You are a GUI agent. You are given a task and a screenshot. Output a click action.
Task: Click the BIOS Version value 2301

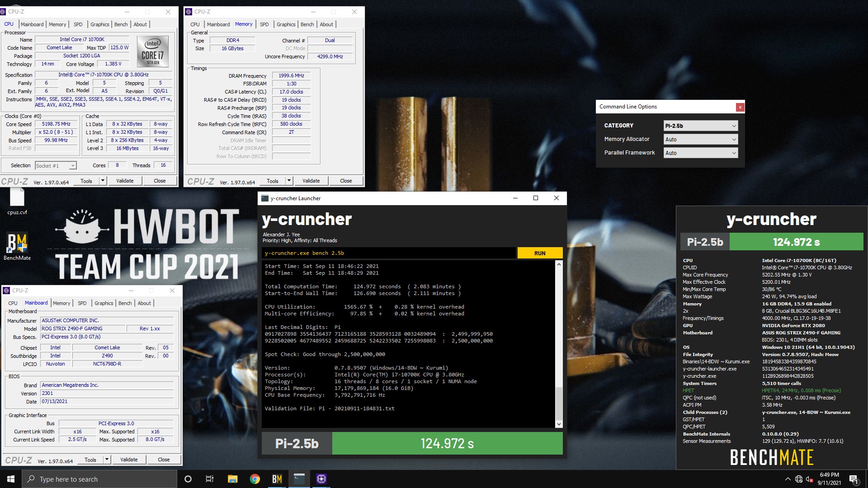pos(107,393)
